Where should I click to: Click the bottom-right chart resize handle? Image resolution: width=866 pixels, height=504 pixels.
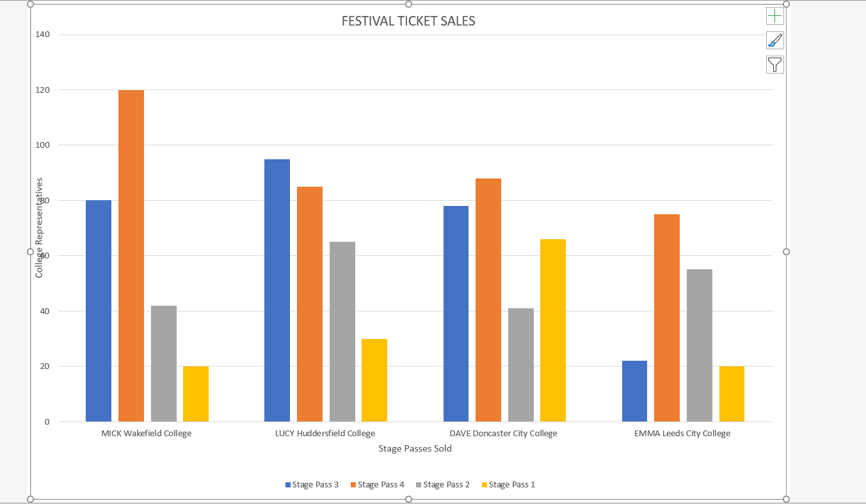tap(787, 499)
